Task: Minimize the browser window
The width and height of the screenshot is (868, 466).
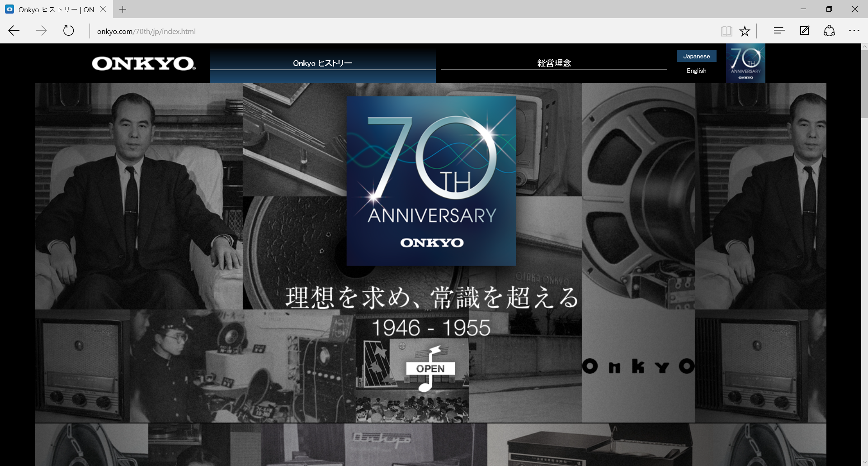Action: point(803,9)
